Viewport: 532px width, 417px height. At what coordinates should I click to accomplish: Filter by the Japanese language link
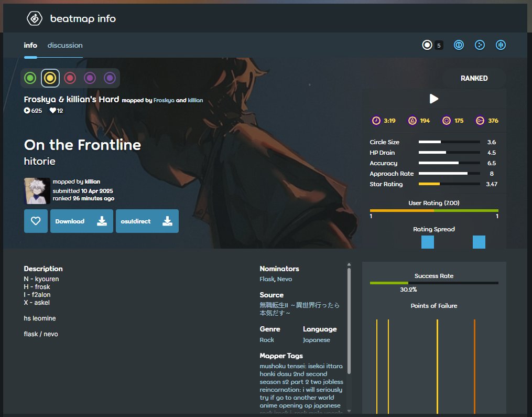click(316, 340)
